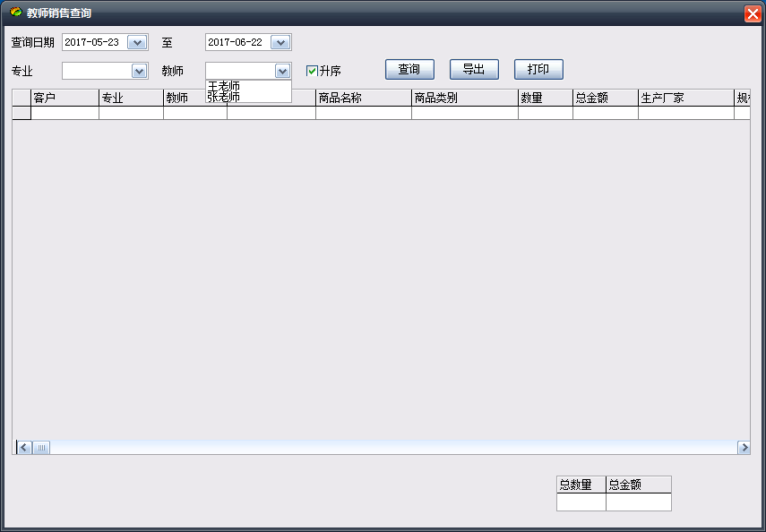The image size is (766, 532).
Task: Close the 教师销售查询 window
Action: tap(753, 13)
